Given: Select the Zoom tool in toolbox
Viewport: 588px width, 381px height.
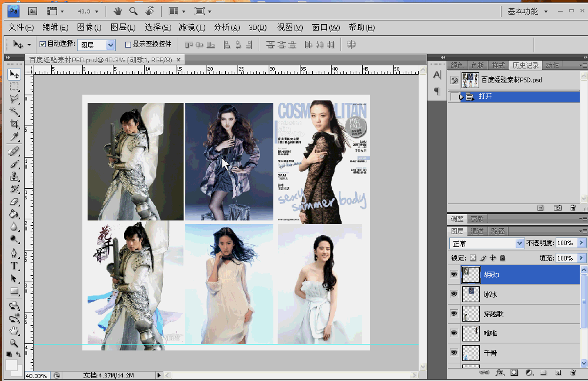Looking at the screenshot, I should point(14,343).
